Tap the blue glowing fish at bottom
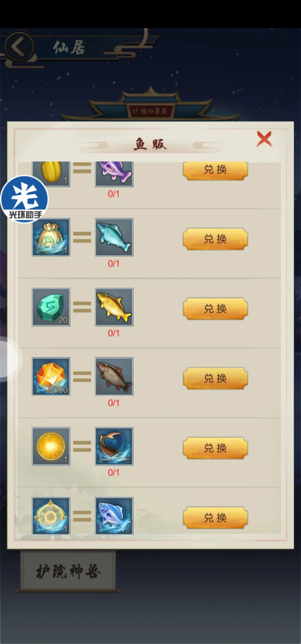This screenshot has height=644, width=301. tap(114, 515)
